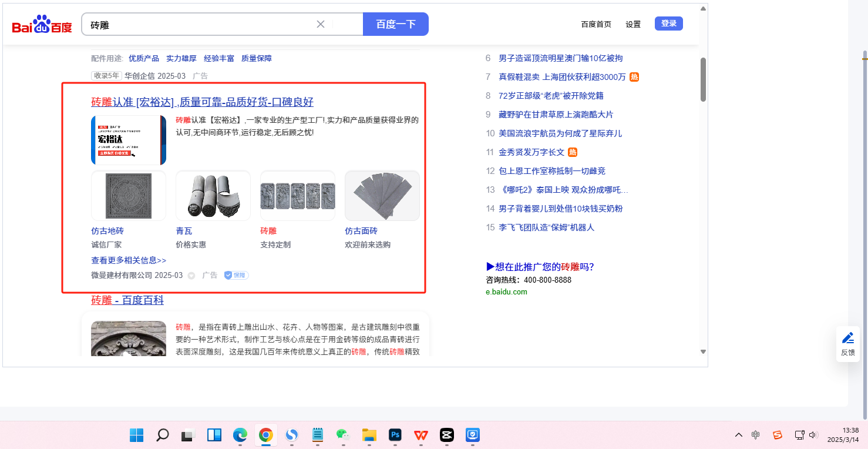Click the Baidu logo
The image size is (868, 449).
click(x=42, y=25)
